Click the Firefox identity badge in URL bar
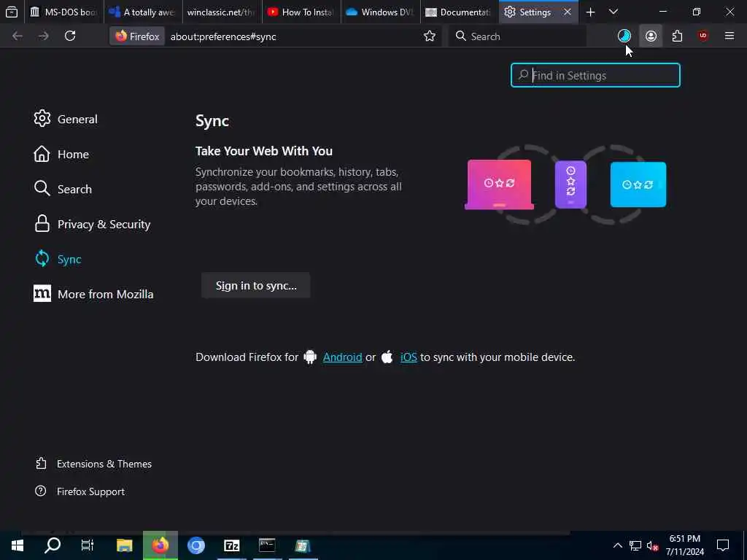The height and width of the screenshot is (560, 747). 138,36
